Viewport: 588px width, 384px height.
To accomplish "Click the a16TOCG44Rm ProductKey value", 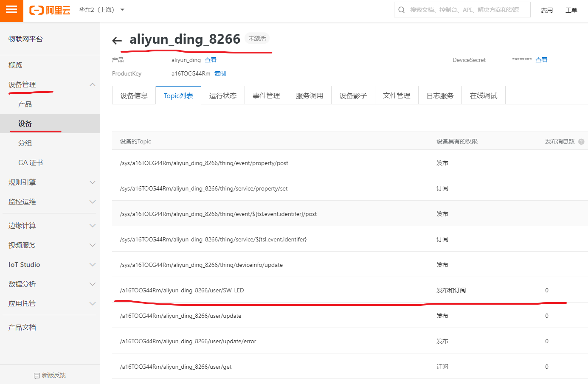I will pyautogui.click(x=191, y=74).
